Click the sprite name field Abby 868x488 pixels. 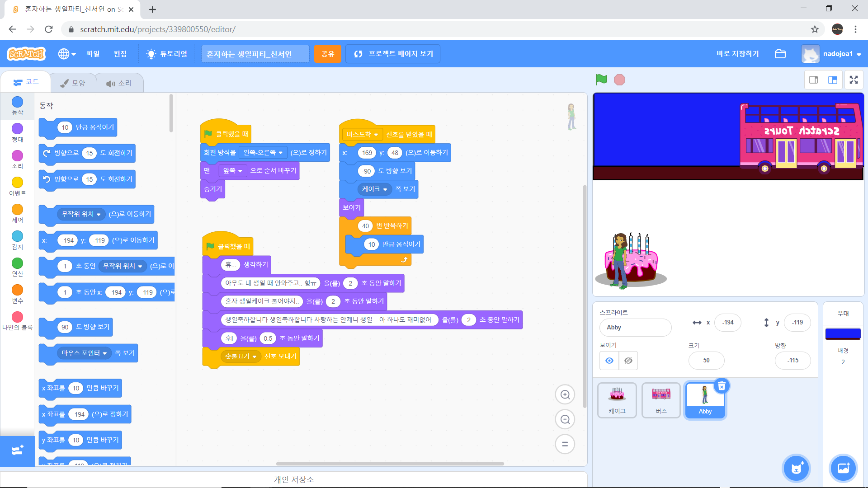(x=635, y=328)
